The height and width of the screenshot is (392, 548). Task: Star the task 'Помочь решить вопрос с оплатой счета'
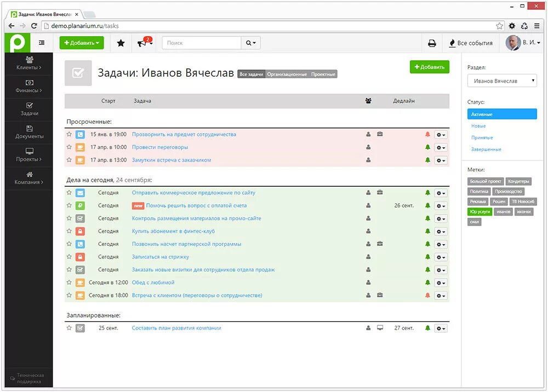click(x=69, y=205)
